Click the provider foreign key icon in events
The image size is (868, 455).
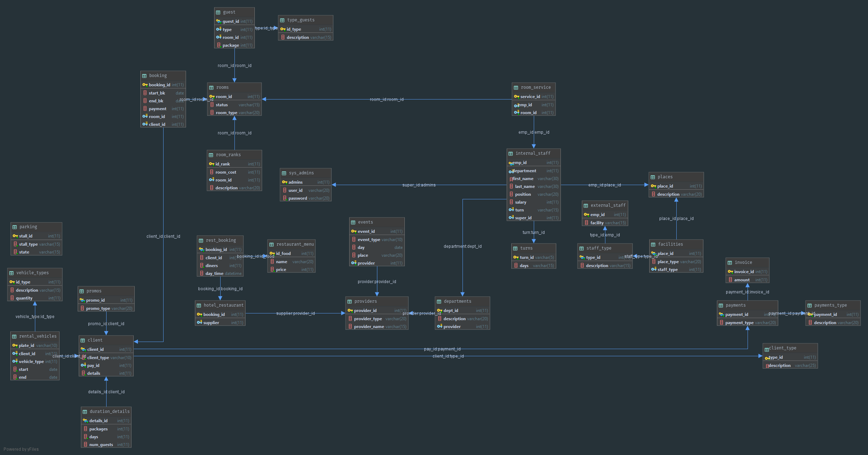(x=354, y=263)
